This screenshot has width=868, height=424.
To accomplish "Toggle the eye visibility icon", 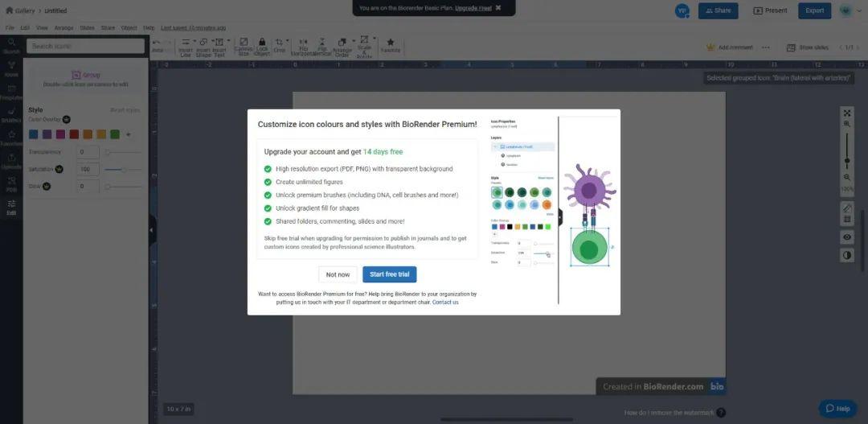I will point(847,237).
